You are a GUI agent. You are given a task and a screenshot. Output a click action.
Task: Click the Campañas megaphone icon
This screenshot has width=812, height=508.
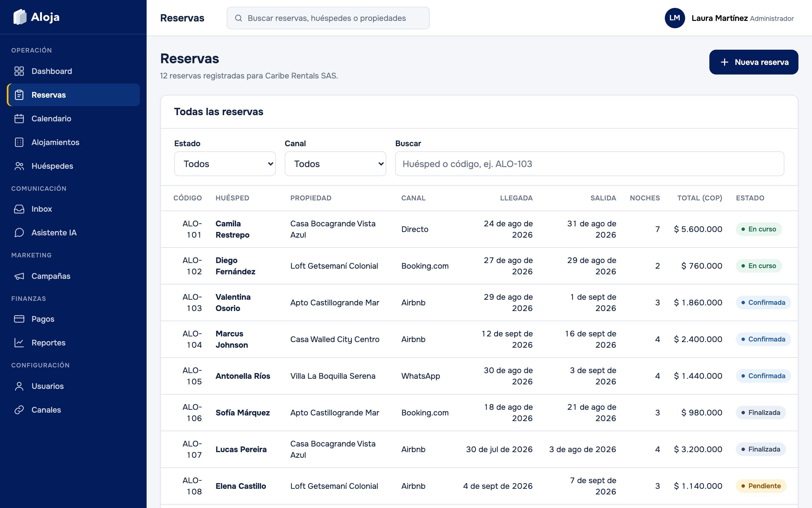19,276
